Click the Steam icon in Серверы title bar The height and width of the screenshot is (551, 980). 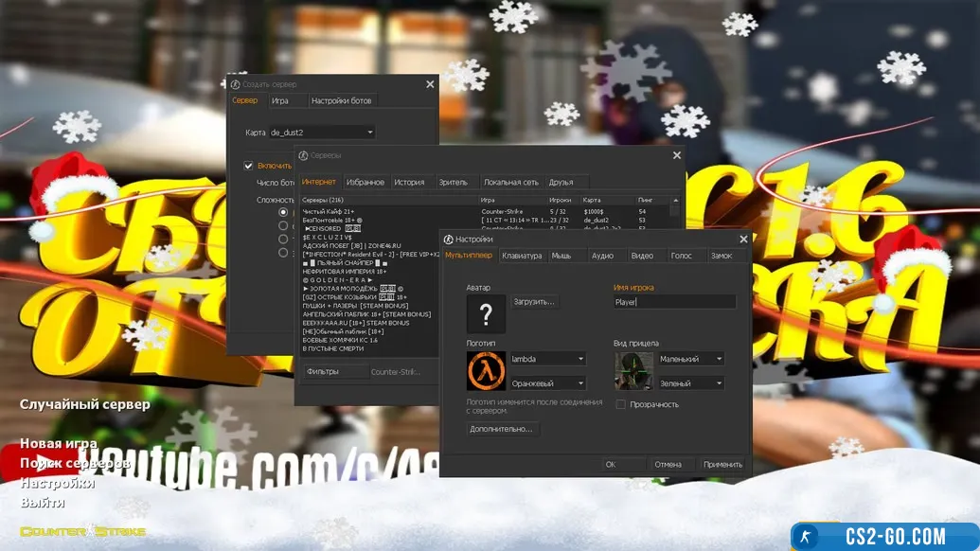303,155
